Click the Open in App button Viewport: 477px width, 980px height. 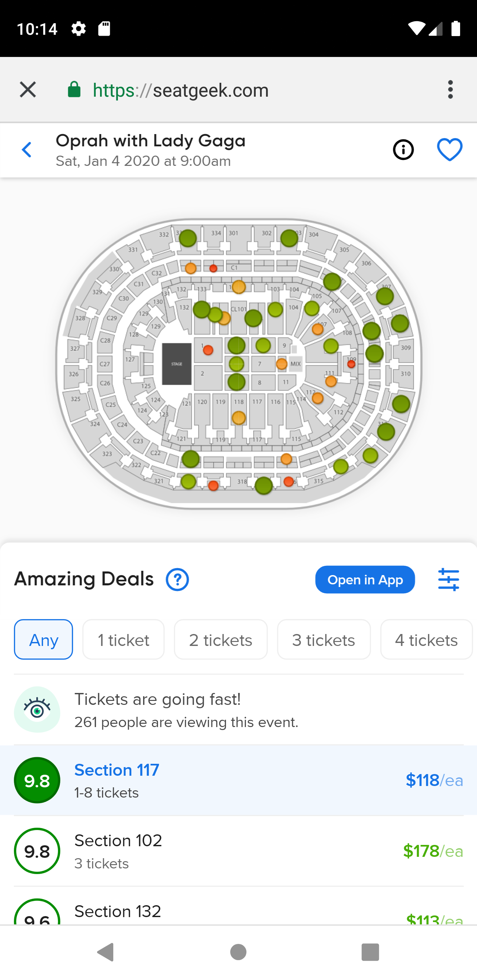[365, 579]
